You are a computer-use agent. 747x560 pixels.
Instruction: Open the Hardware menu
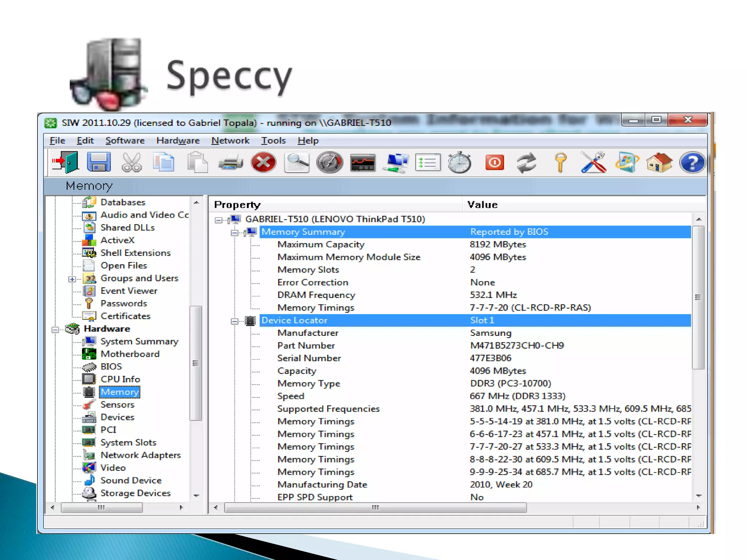coord(178,141)
